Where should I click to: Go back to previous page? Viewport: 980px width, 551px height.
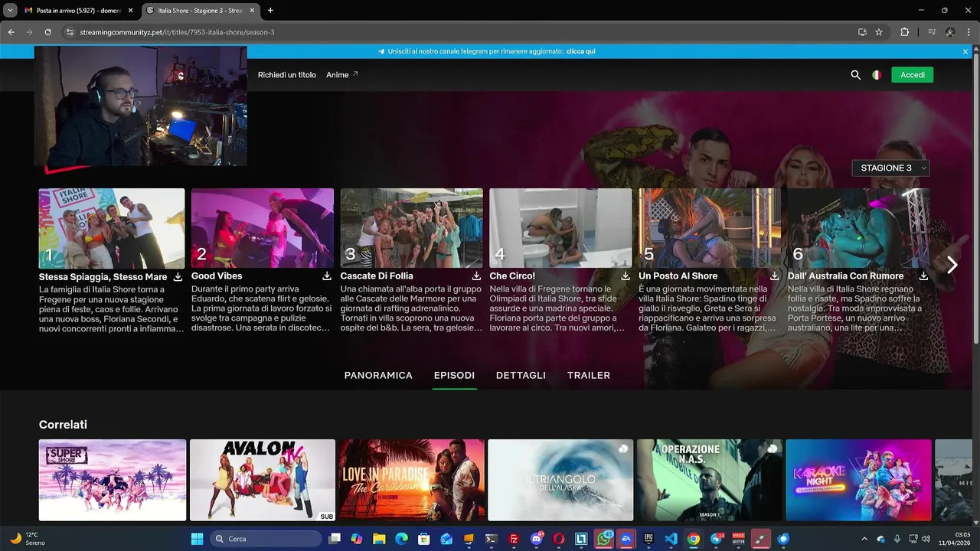11,32
